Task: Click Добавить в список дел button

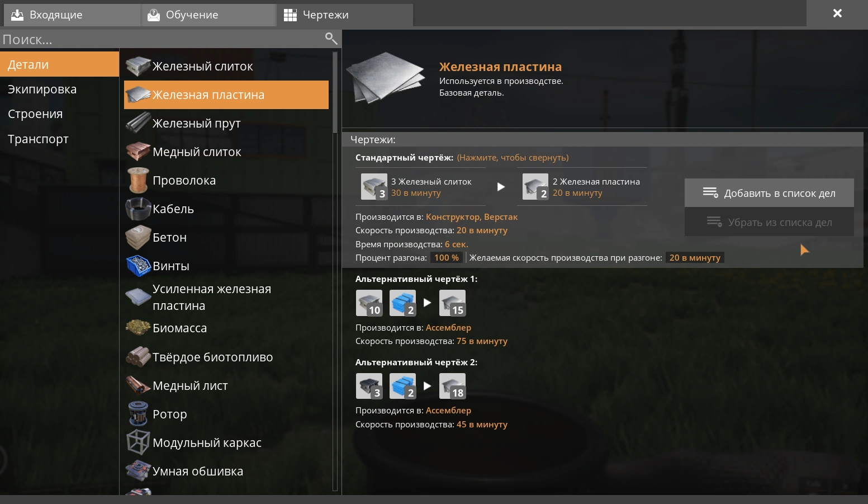Action: (x=769, y=193)
